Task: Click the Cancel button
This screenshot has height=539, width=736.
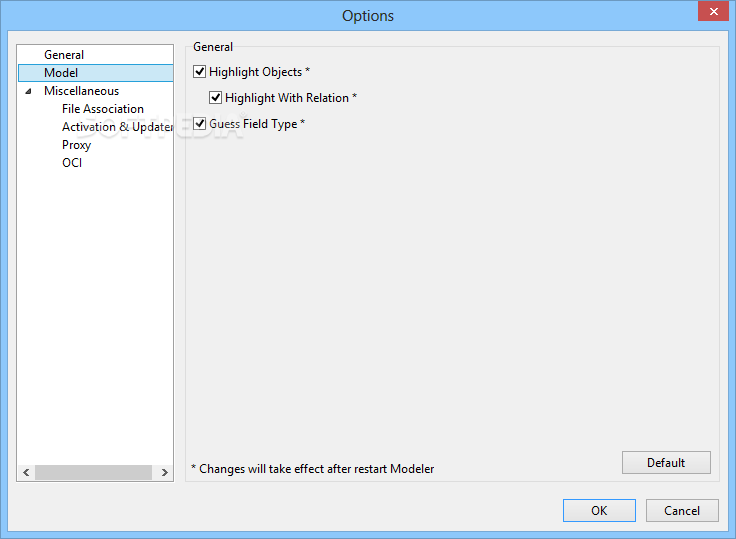Action: [682, 510]
